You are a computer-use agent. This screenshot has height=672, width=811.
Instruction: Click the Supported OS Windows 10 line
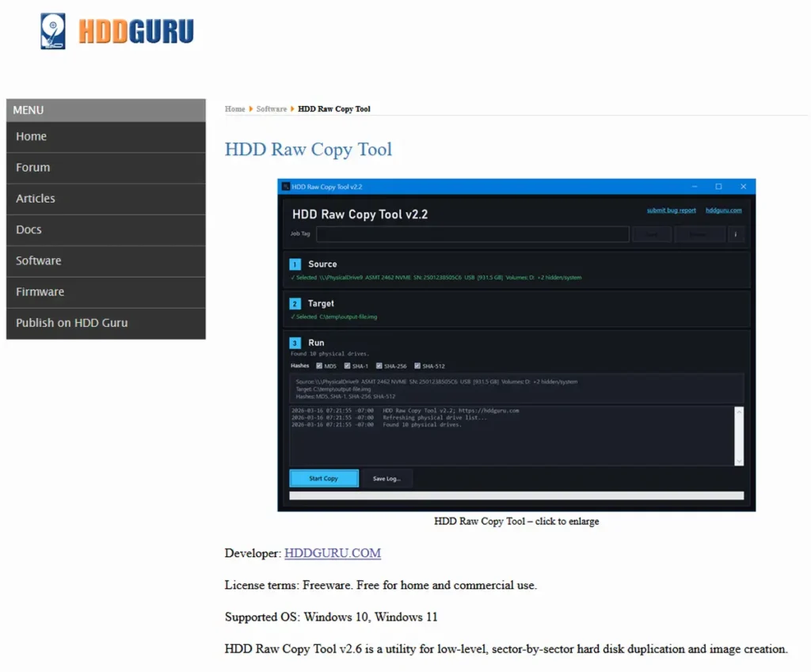pyautogui.click(x=331, y=617)
